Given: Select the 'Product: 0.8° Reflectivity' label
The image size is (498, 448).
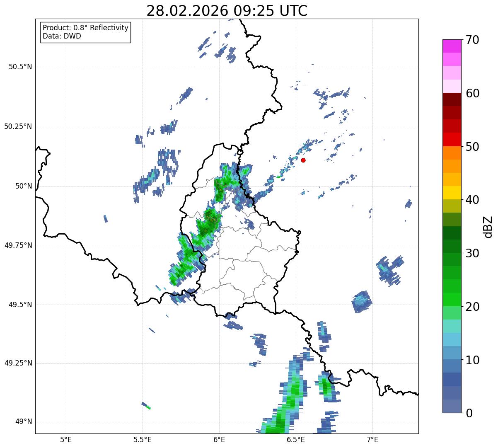Looking at the screenshot, I should click(86, 28).
